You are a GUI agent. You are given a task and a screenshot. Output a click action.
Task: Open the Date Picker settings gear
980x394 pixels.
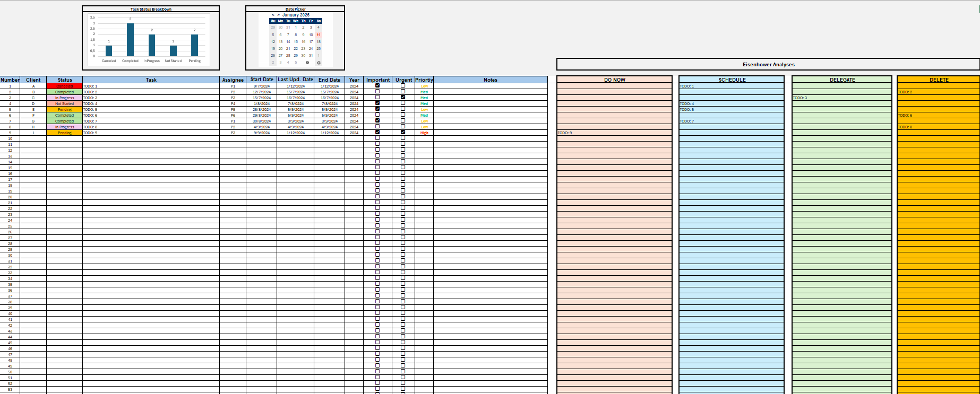tap(319, 63)
